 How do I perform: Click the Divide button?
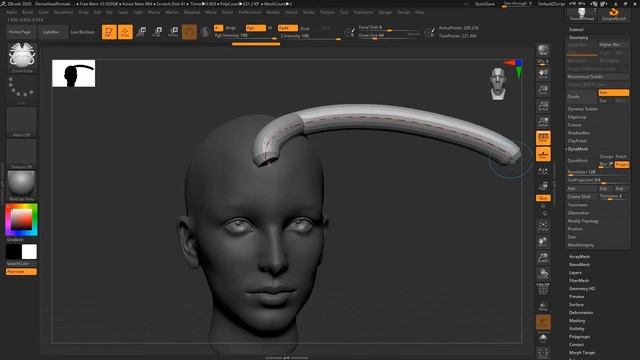581,97
